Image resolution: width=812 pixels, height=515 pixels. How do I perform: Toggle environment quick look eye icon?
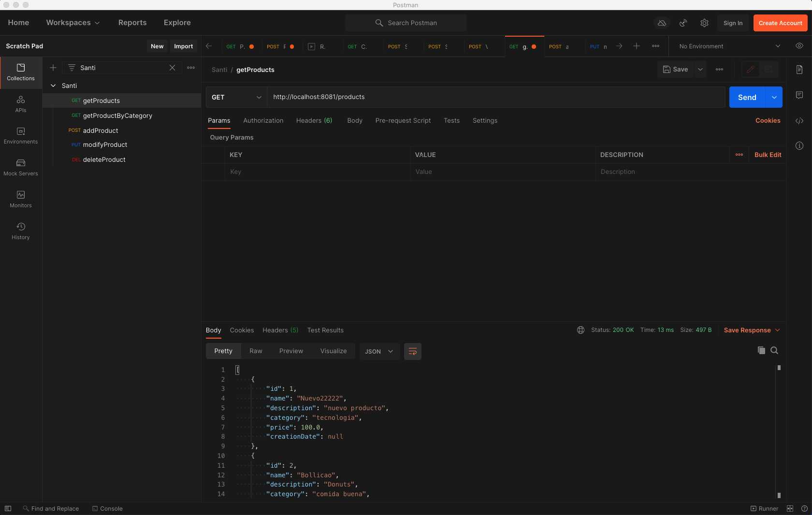(799, 46)
